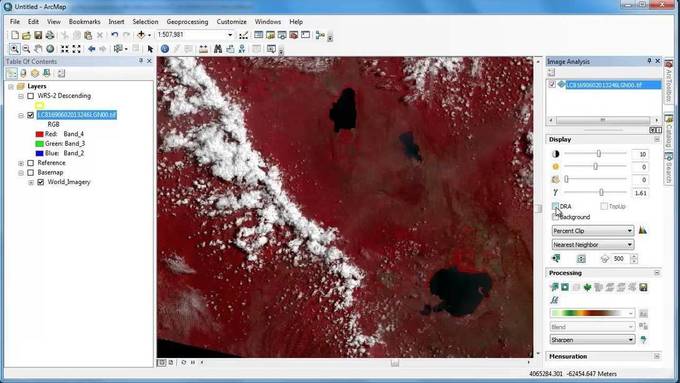The image size is (680, 383).
Task: Open the Percent Clip stretch dropdown
Action: tap(593, 231)
